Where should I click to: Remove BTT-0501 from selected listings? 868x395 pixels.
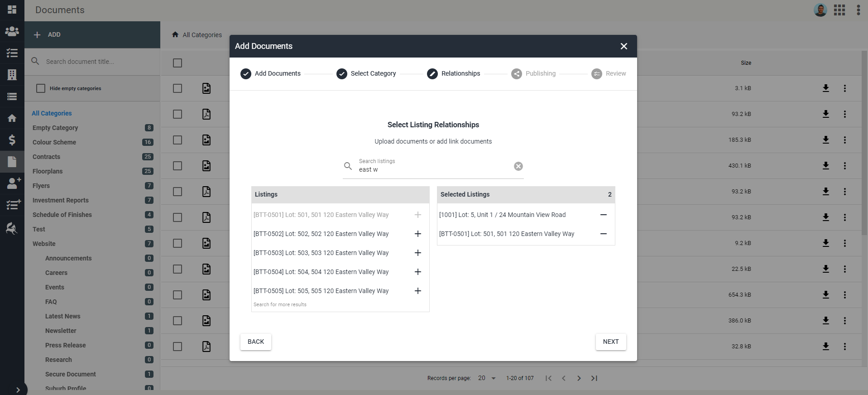604,234
